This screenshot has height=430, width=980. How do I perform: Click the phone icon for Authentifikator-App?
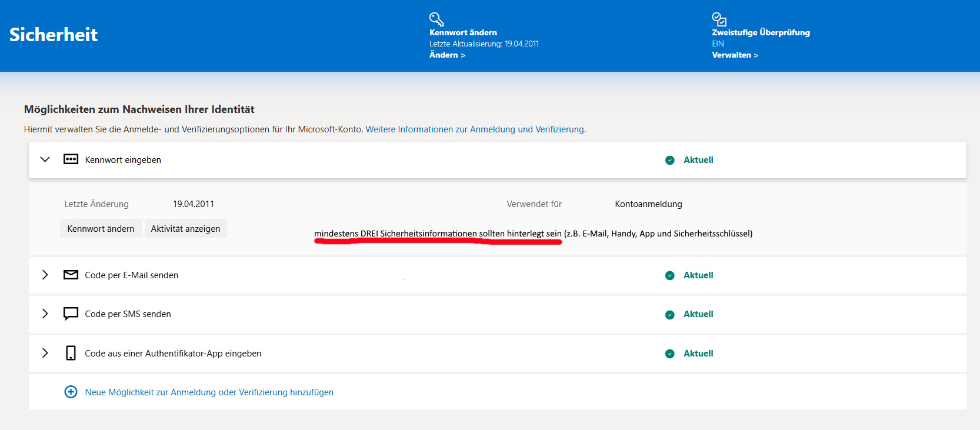[x=71, y=353]
